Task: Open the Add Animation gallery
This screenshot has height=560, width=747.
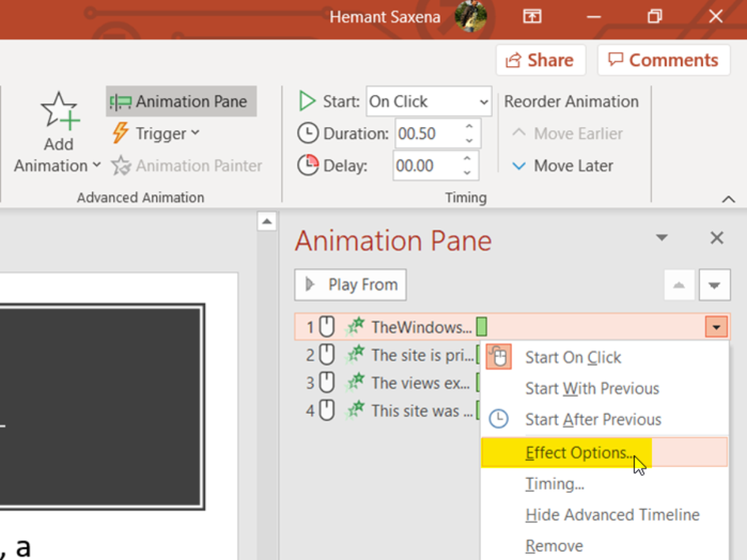Action: (x=58, y=133)
